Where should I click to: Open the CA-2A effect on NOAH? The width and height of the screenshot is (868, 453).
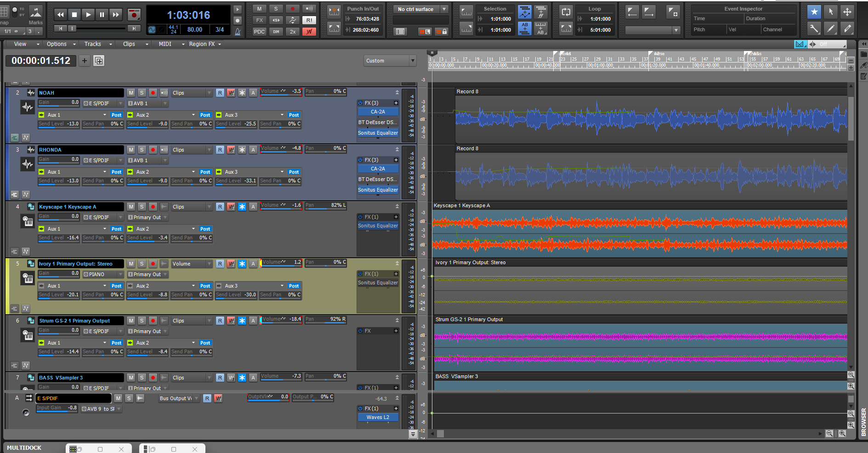pos(378,112)
